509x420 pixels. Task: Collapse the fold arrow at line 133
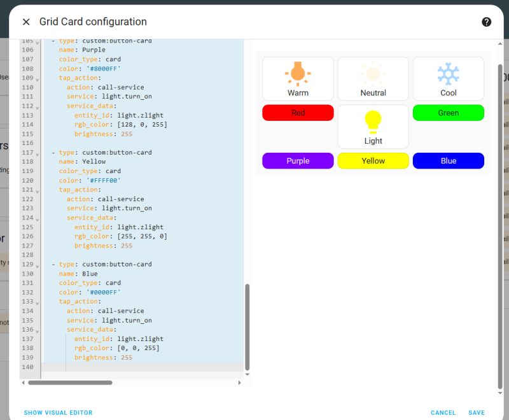[38, 303]
